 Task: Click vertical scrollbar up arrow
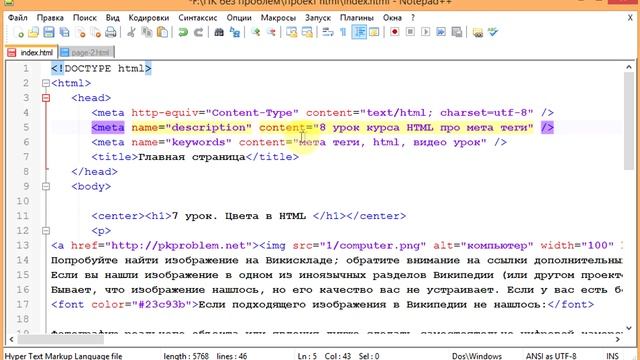pos(629,67)
